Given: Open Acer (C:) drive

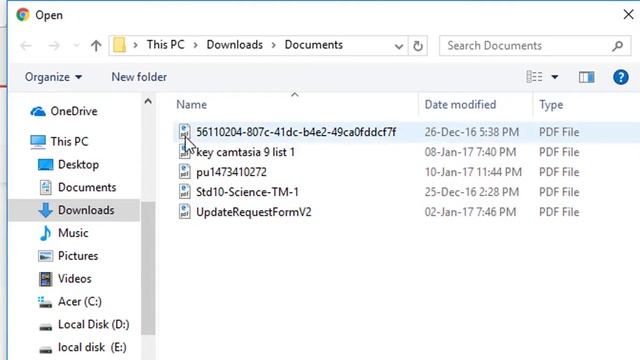Looking at the screenshot, I should (x=80, y=302).
